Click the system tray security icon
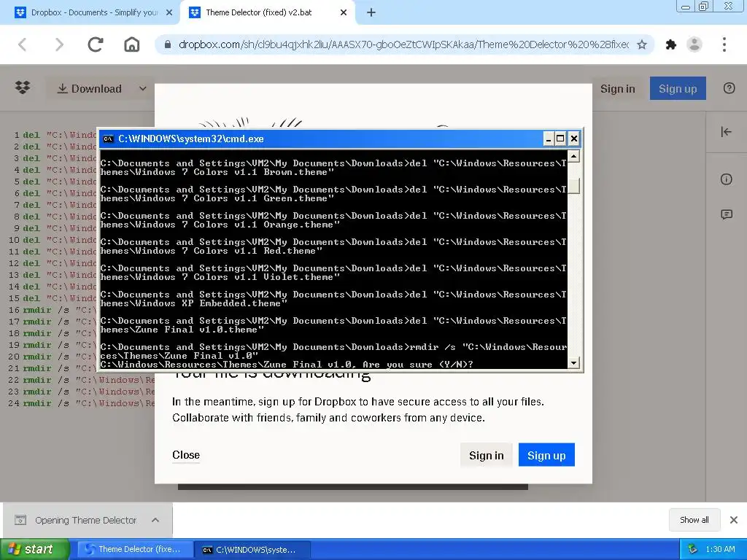The height and width of the screenshot is (560, 747). pyautogui.click(x=692, y=549)
